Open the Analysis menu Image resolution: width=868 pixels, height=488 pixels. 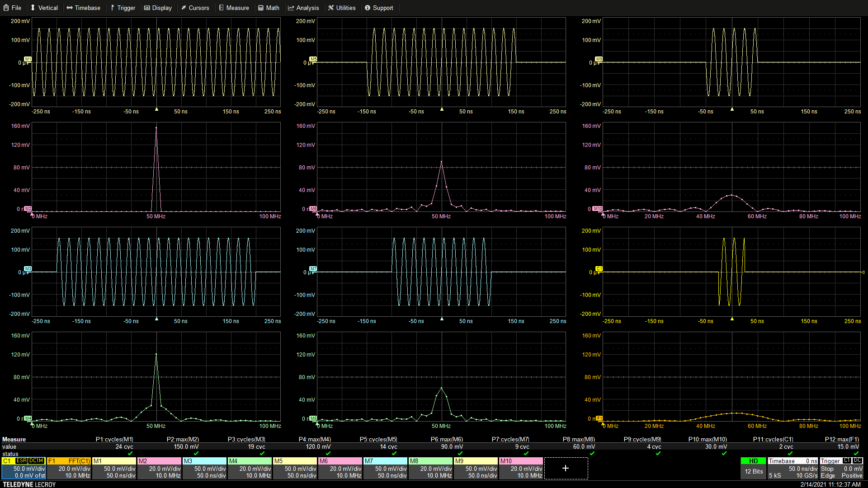(x=303, y=8)
